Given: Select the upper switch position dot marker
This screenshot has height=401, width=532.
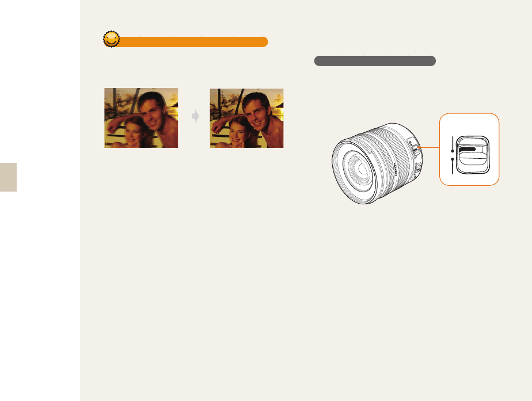Looking at the screenshot, I should [453, 151].
